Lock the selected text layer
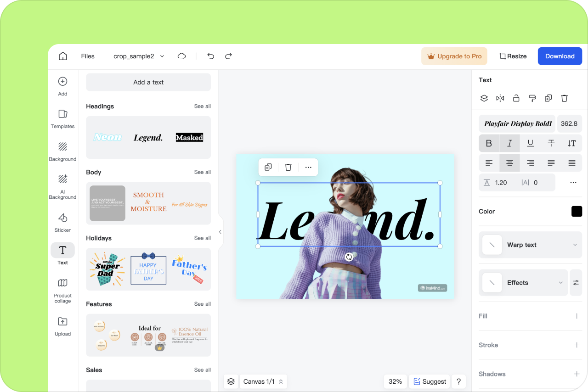Screen dimensions: 588x392 pos(516,98)
